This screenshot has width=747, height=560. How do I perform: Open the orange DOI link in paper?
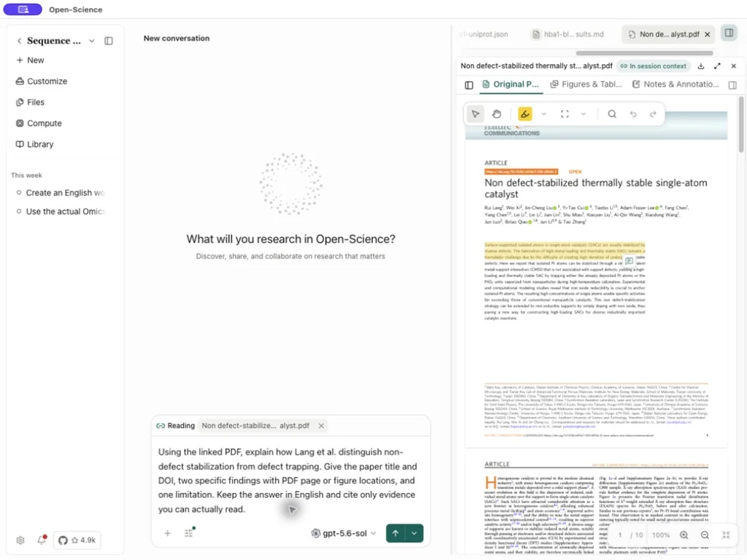(521, 172)
